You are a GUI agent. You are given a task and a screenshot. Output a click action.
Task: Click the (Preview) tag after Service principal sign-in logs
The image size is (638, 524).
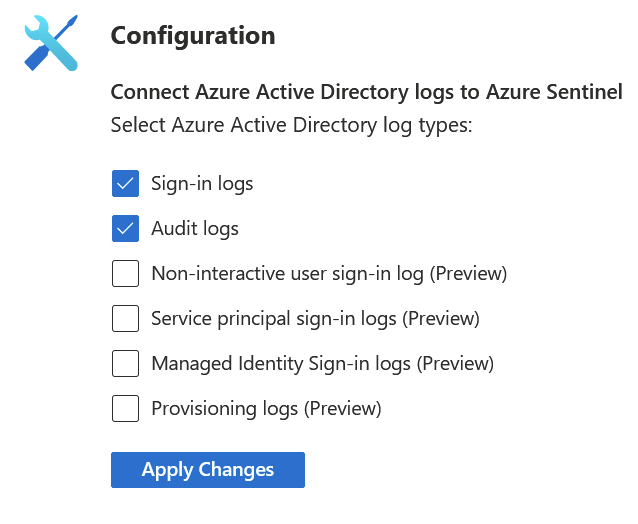441,319
